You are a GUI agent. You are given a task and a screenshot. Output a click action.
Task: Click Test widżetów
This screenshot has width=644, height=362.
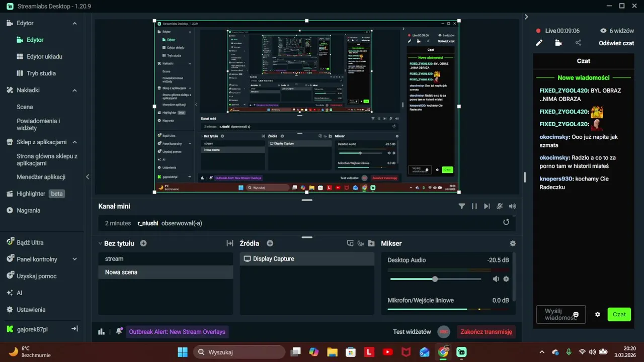[412, 332]
